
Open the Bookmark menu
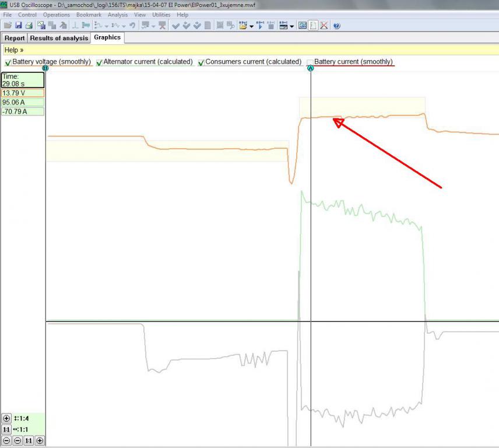coord(89,15)
